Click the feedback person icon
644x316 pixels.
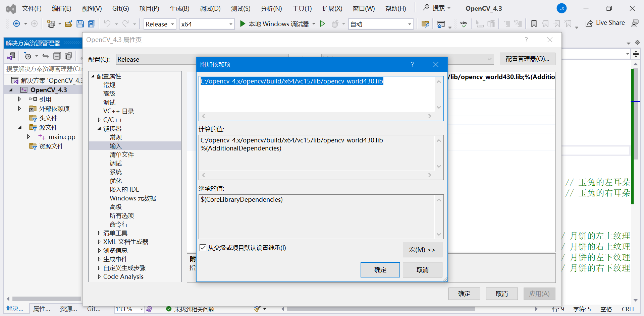(635, 23)
